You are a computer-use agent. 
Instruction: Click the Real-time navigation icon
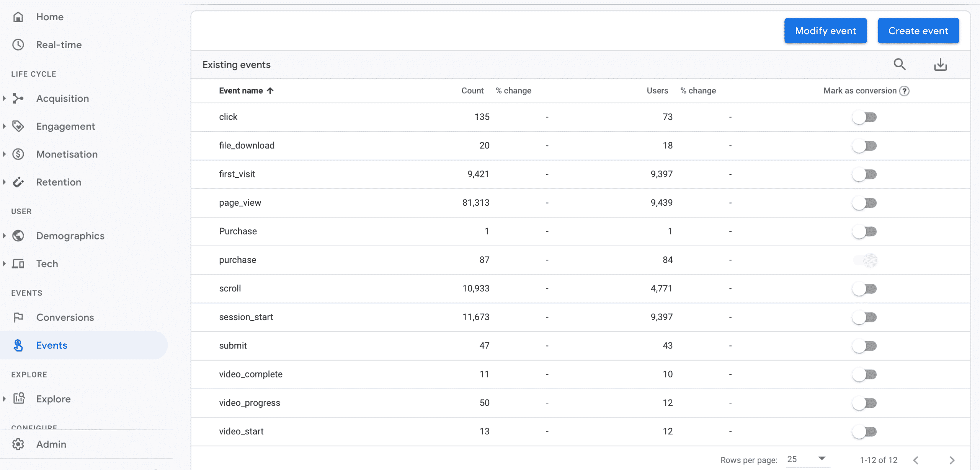tap(18, 44)
